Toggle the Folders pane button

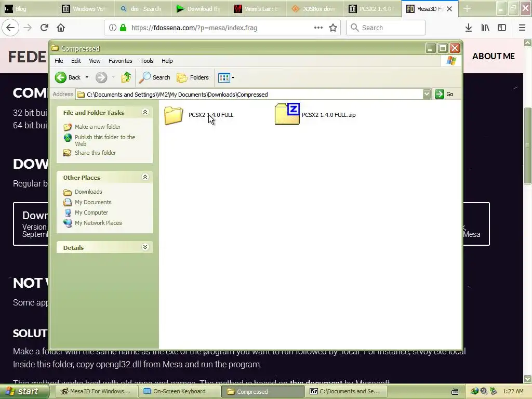click(193, 77)
